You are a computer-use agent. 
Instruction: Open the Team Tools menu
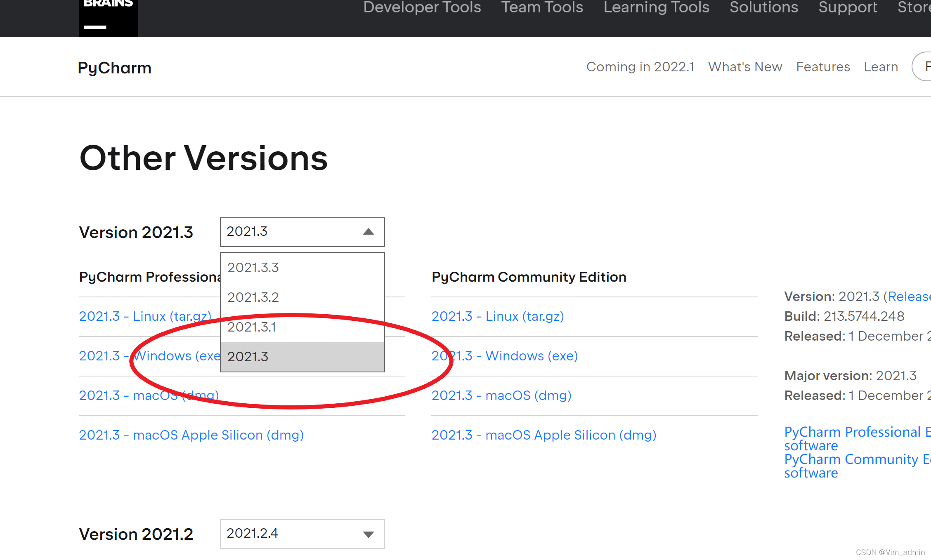tap(542, 7)
